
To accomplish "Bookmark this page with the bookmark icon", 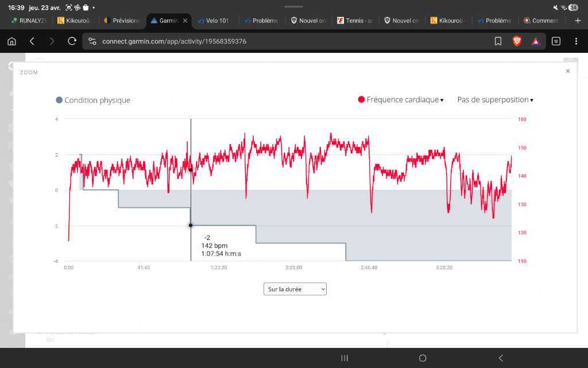I will 498,41.
